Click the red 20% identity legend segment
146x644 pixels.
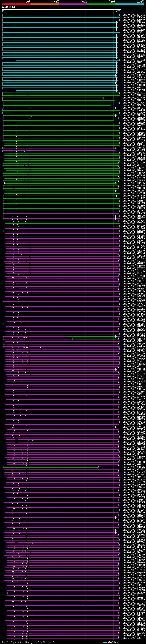(x=16, y=4)
